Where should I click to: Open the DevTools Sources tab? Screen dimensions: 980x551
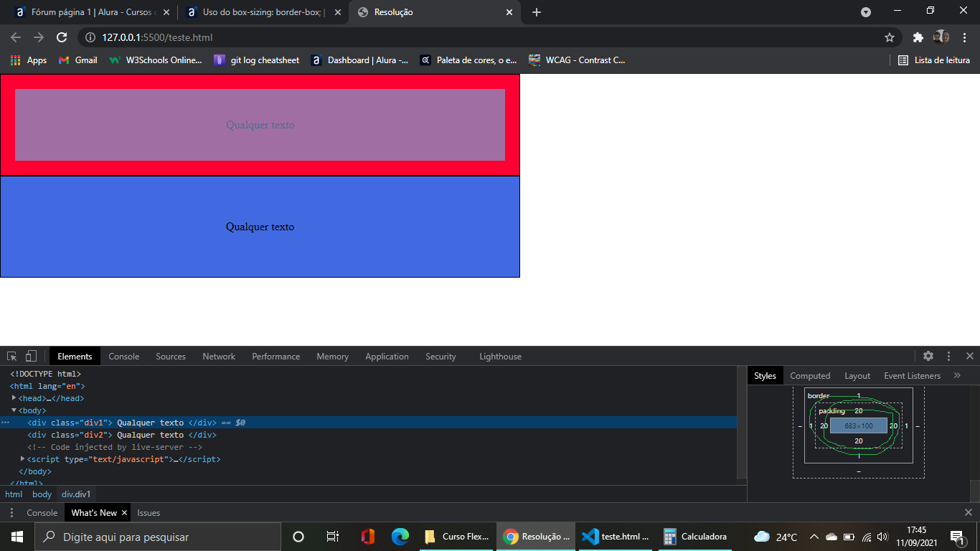pyautogui.click(x=171, y=357)
